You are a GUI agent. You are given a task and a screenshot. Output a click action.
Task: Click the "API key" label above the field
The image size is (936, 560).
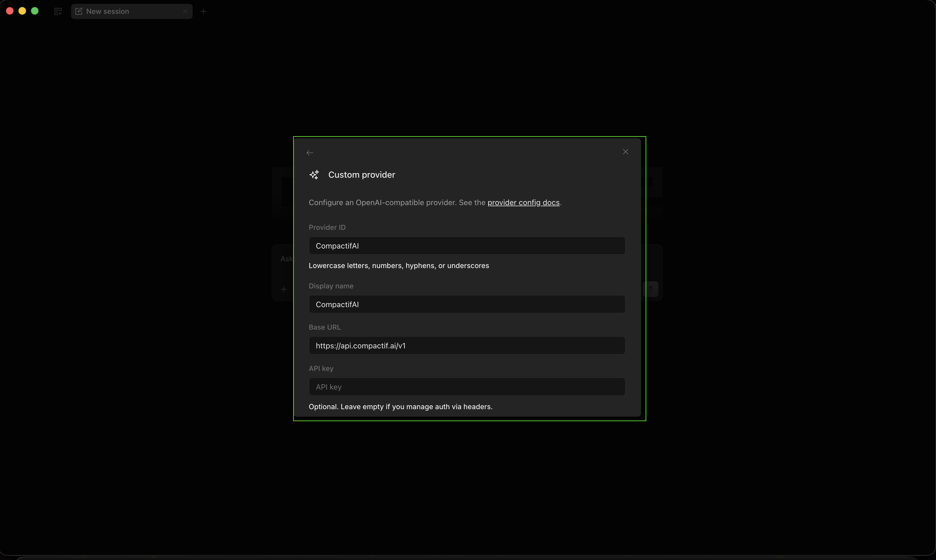point(321,368)
